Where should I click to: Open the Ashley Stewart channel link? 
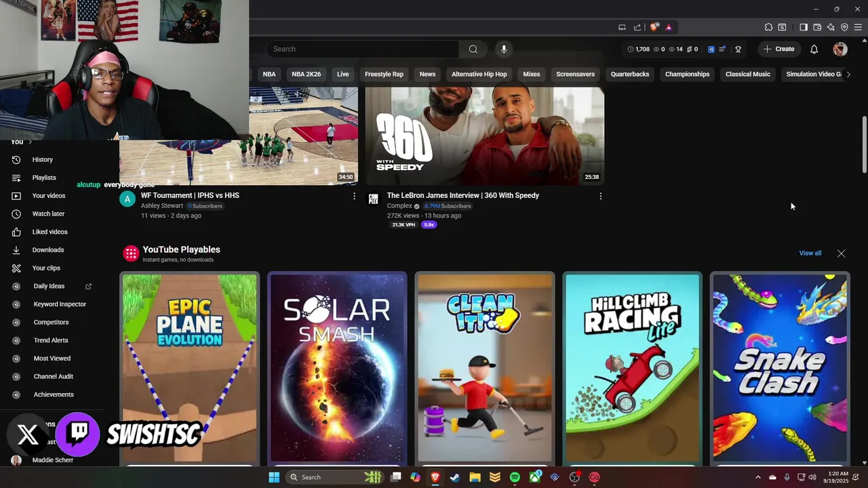[161, 206]
